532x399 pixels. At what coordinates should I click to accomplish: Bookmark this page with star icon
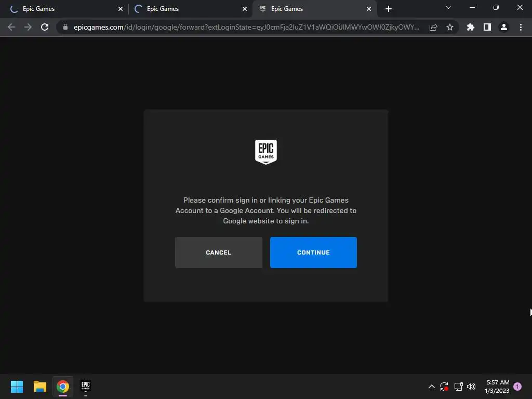point(450,27)
